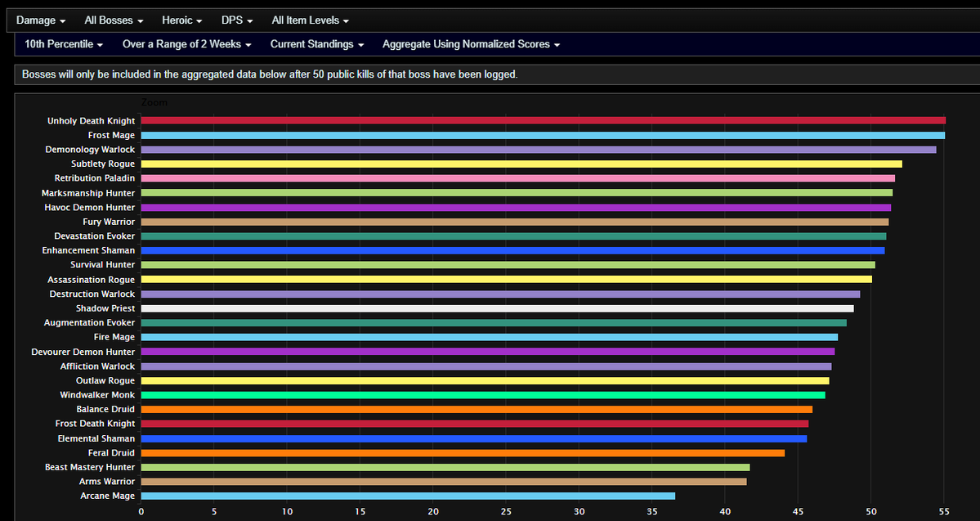Select the Balance Druid orange bar
This screenshot has height=521, width=980.
pyautogui.click(x=477, y=410)
